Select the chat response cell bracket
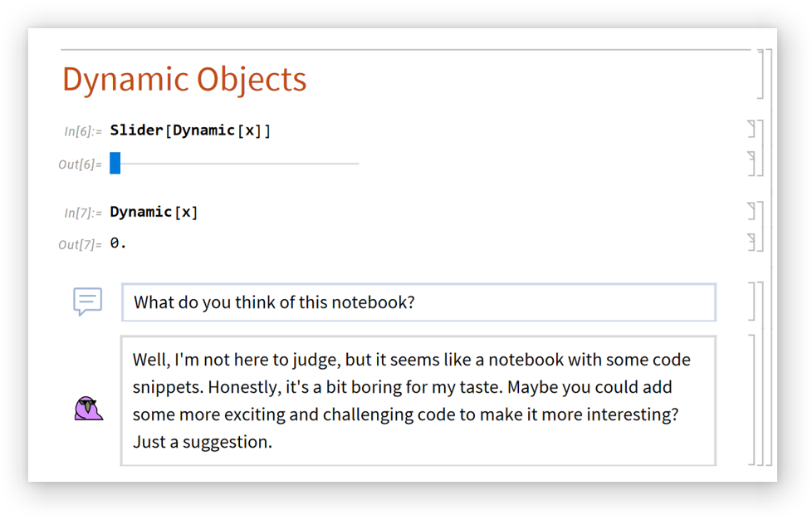Viewport: 812px width, 520px height. (x=754, y=400)
